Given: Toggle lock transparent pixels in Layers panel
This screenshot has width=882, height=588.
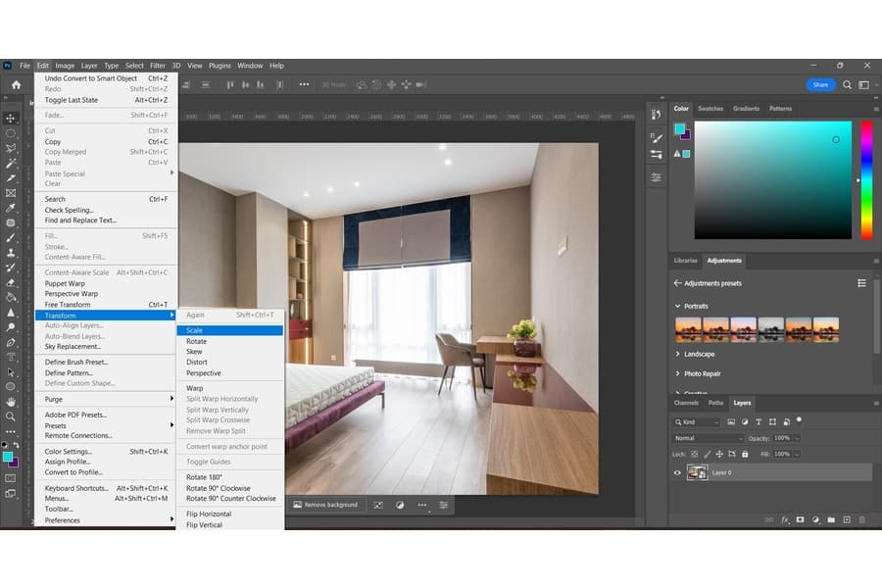Looking at the screenshot, I should click(x=697, y=454).
